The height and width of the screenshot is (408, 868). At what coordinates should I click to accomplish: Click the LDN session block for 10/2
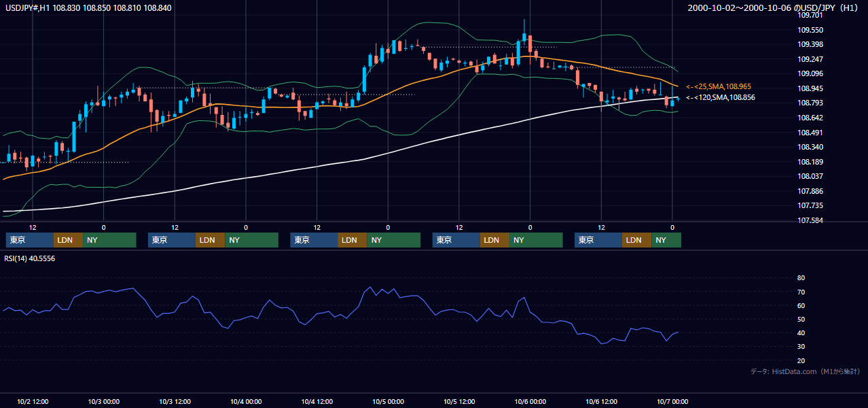[68, 240]
